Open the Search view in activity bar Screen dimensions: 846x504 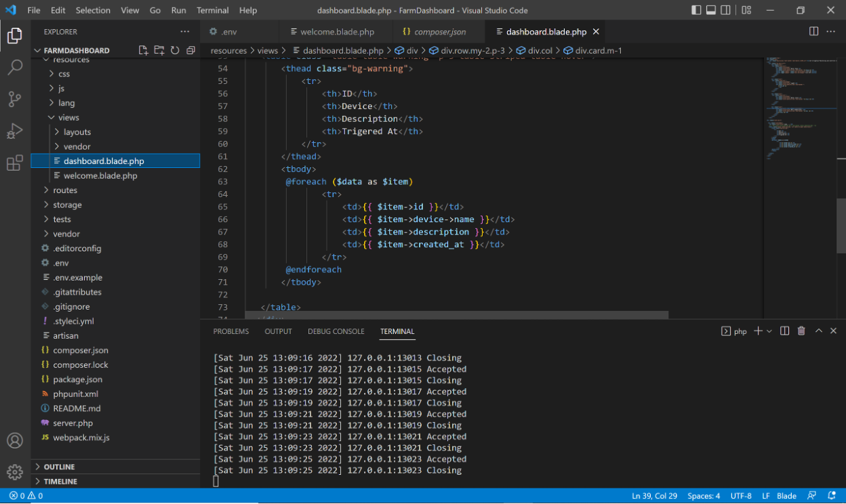click(15, 67)
